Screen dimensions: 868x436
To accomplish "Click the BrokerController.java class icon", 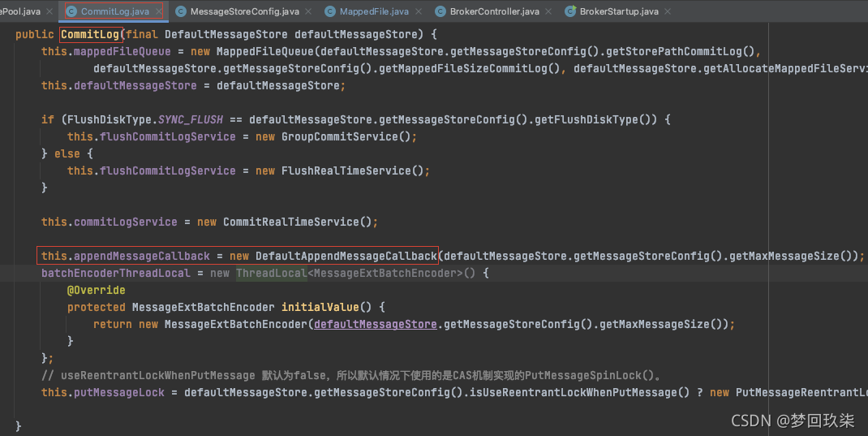I will click(x=441, y=11).
